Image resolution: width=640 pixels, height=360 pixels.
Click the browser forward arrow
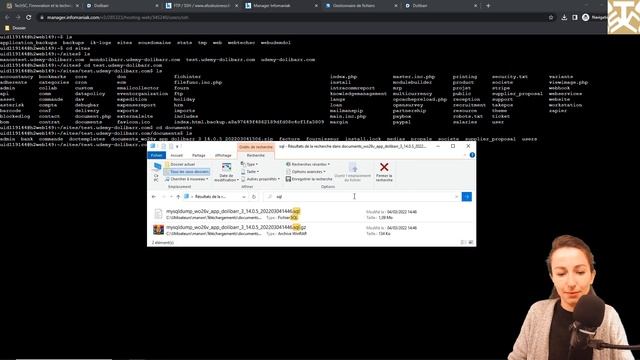(18, 18)
